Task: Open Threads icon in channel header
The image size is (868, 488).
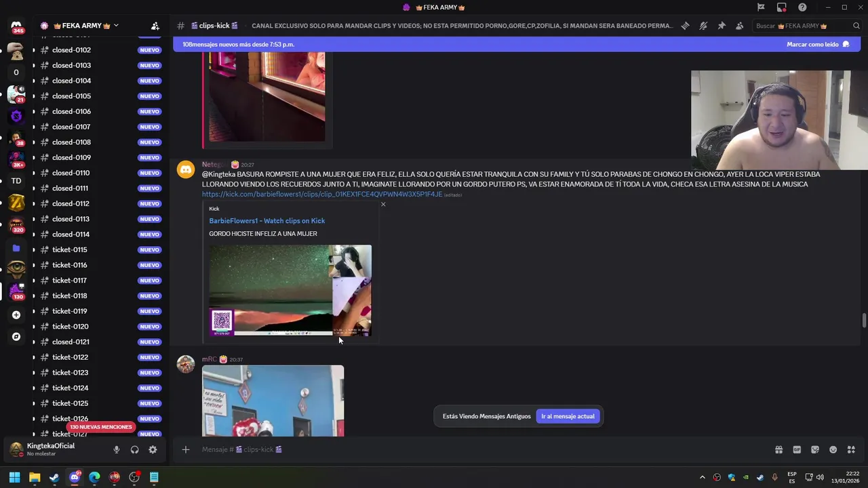Action: (686, 26)
